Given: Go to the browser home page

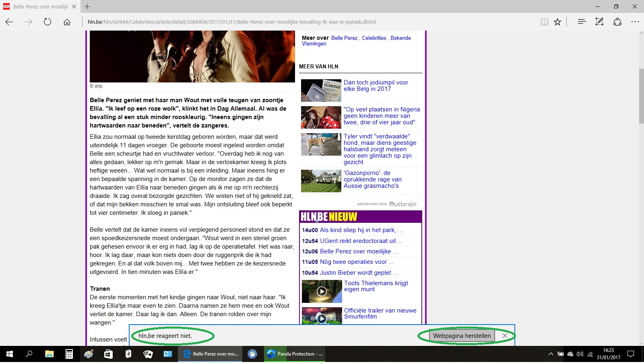Looking at the screenshot, I should point(67,22).
